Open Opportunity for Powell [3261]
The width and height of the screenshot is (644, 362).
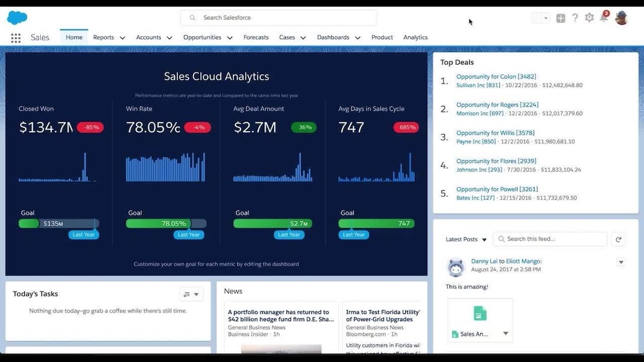coord(497,189)
